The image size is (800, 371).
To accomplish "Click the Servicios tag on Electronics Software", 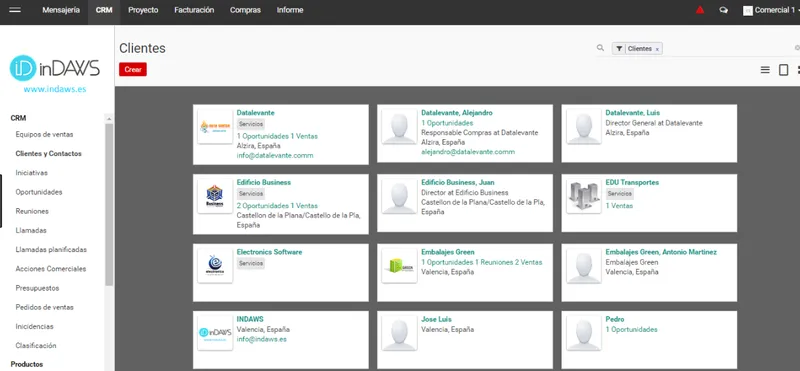I will [x=251, y=263].
